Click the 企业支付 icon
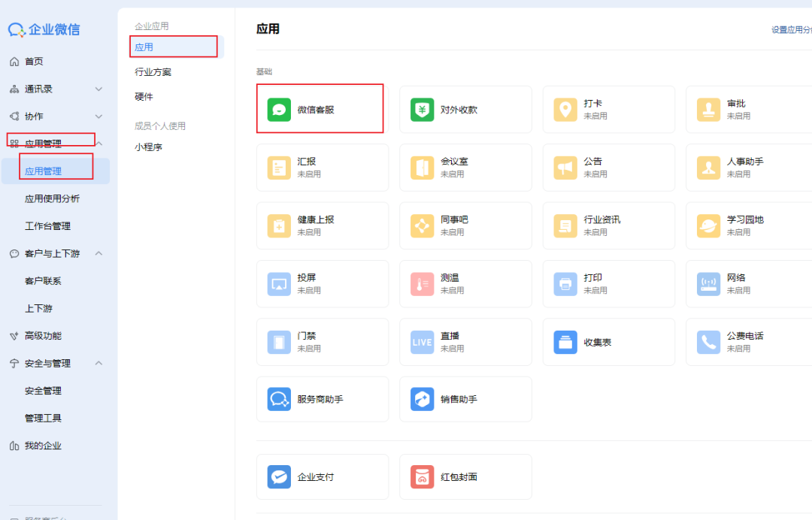The height and width of the screenshot is (520, 812). (279, 477)
